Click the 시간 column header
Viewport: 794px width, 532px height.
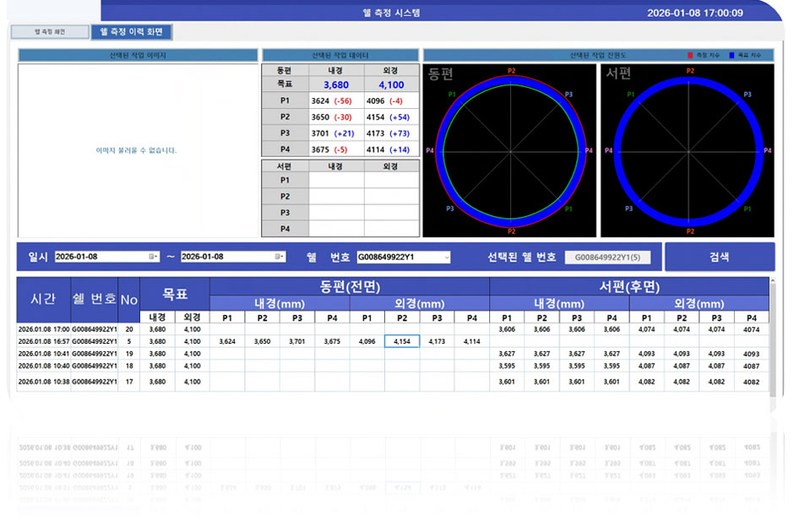(x=44, y=299)
